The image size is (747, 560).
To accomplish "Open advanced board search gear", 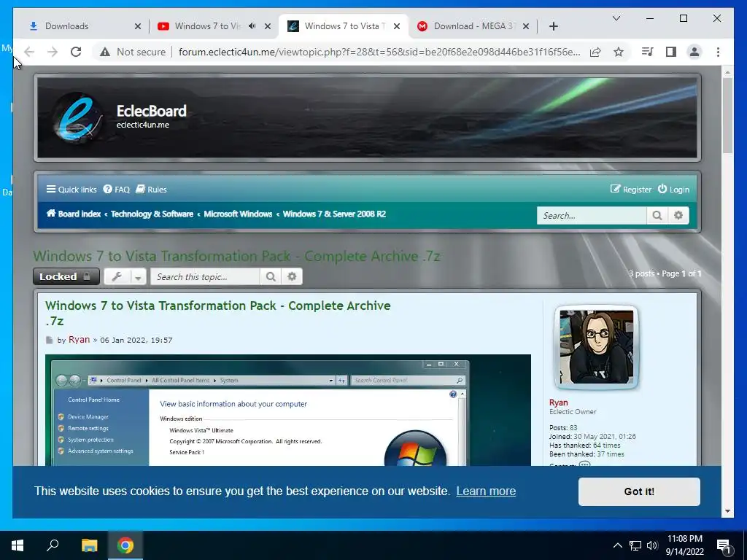I will tap(678, 215).
